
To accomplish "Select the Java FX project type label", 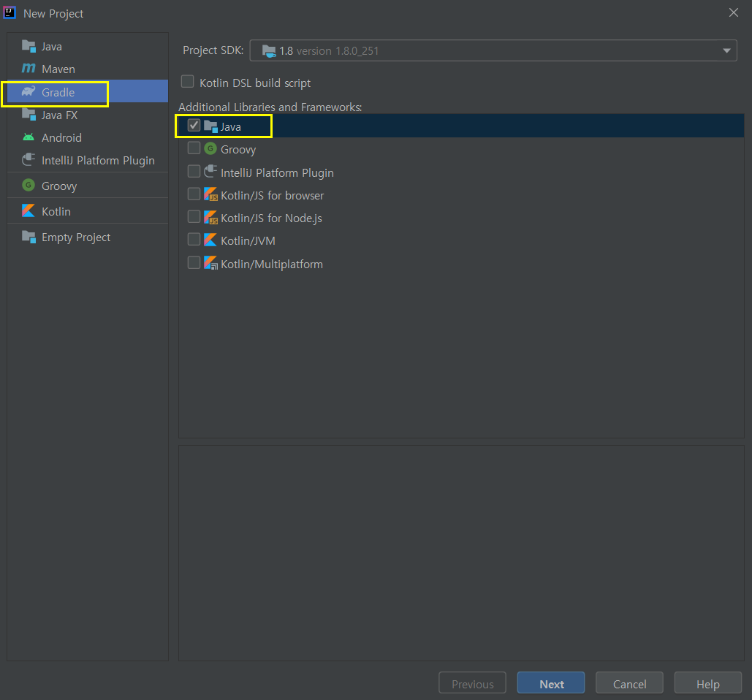I will [x=59, y=115].
